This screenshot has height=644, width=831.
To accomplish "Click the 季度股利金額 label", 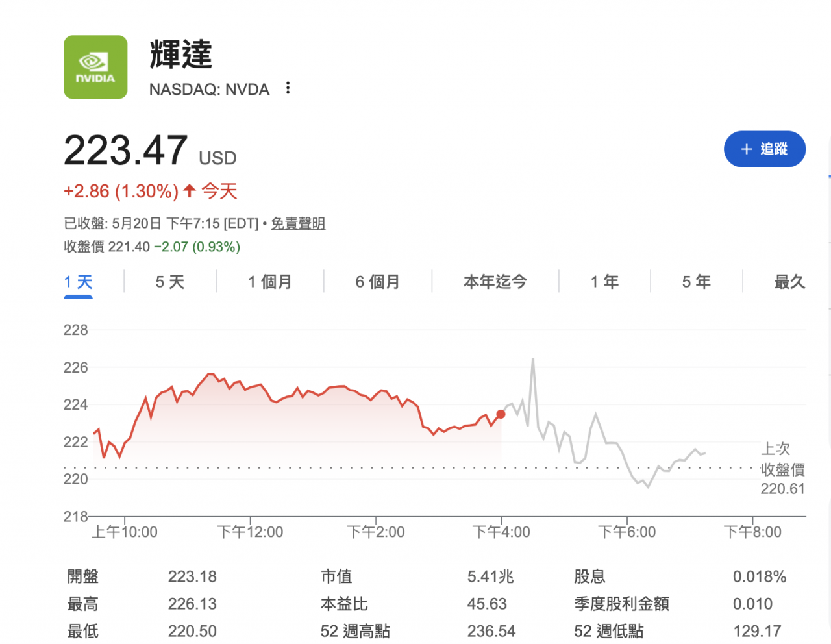I will click(x=621, y=604).
